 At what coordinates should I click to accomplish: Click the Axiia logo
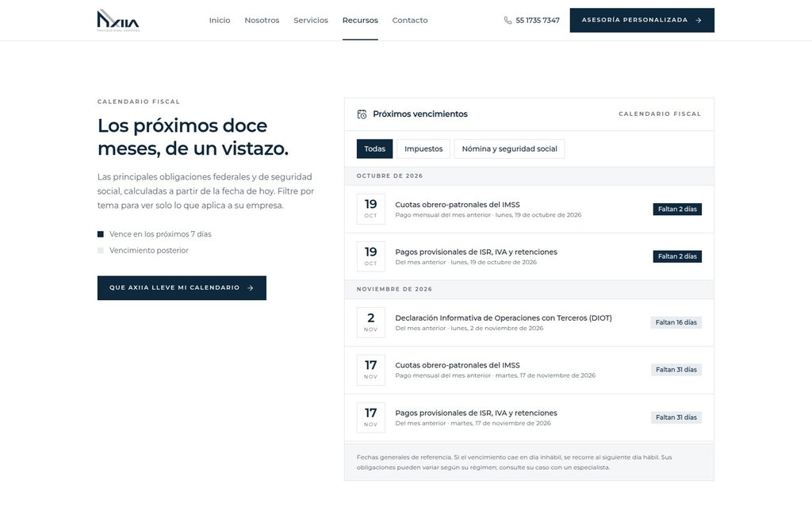click(x=118, y=20)
